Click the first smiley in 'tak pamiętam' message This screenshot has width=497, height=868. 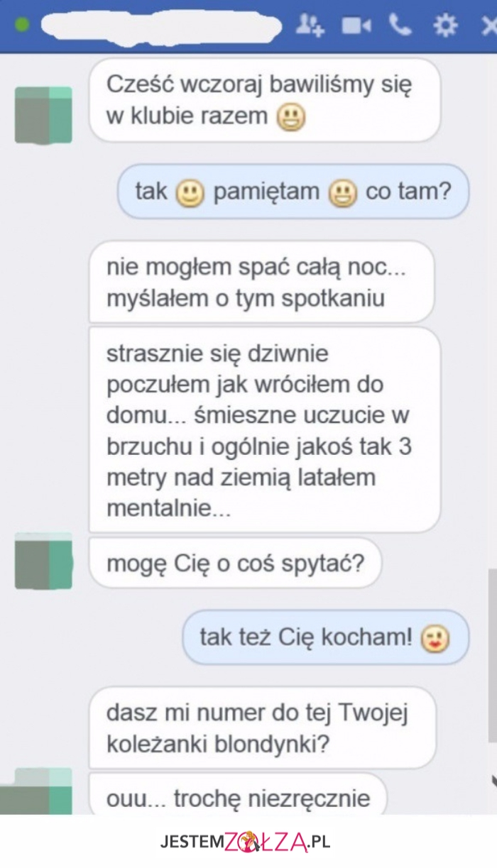[x=190, y=193]
